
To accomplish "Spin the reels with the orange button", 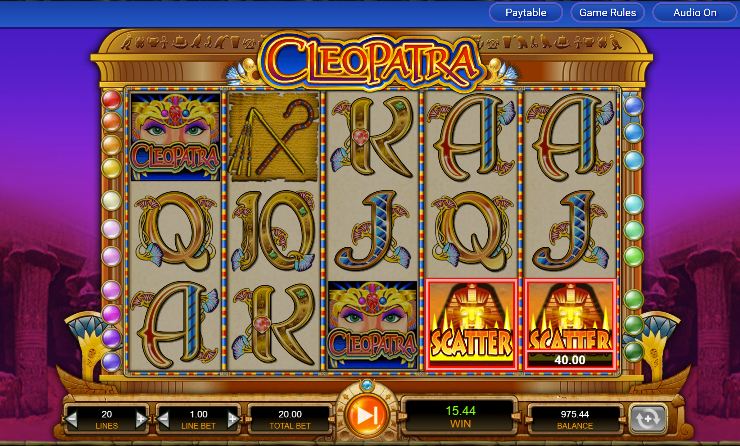I will pyautogui.click(x=366, y=415).
